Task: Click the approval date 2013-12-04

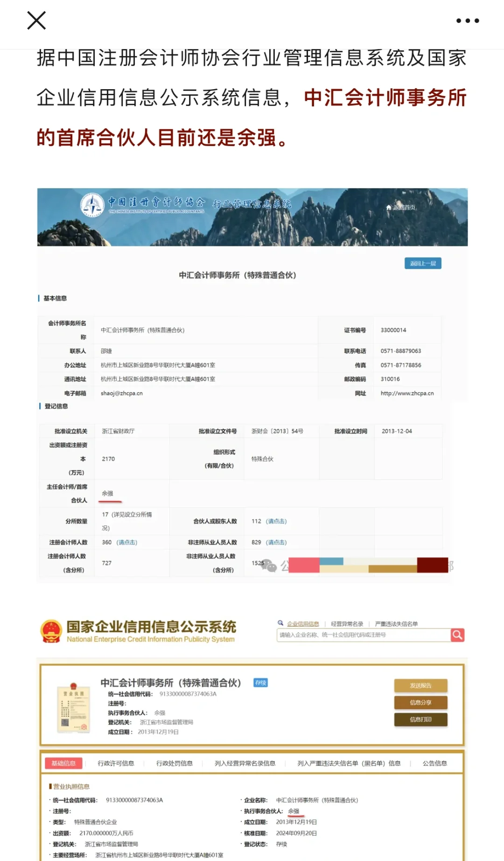Action: (x=397, y=431)
